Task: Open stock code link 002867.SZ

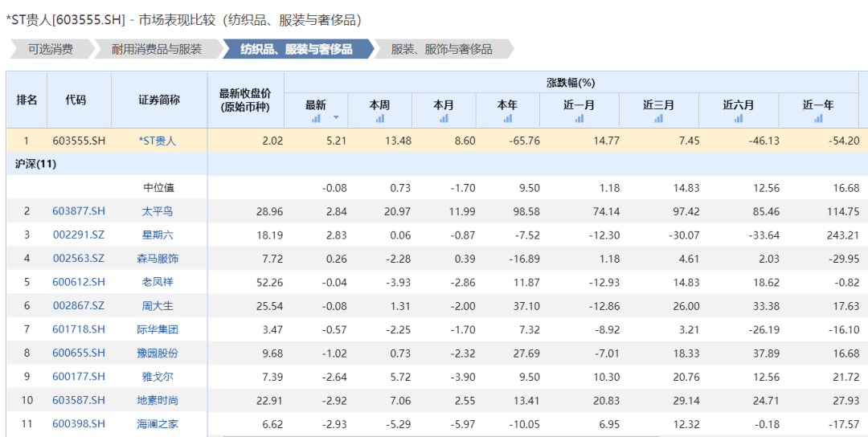Action: coord(79,306)
